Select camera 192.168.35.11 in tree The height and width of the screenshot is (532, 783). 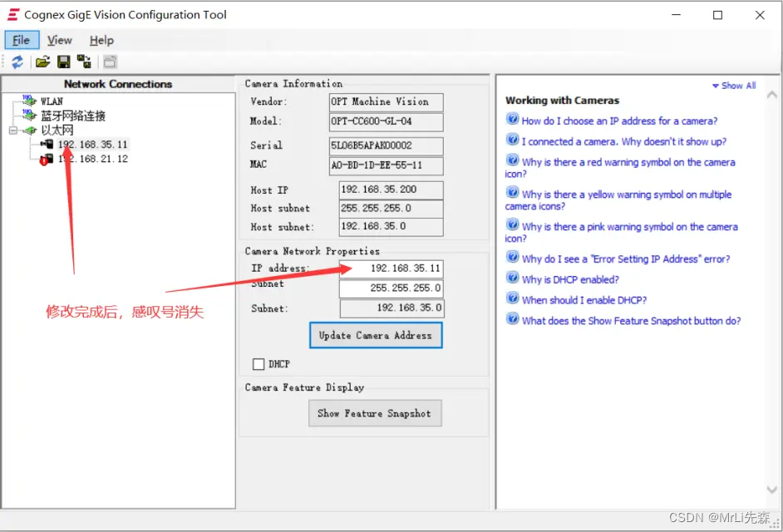pyautogui.click(x=93, y=145)
